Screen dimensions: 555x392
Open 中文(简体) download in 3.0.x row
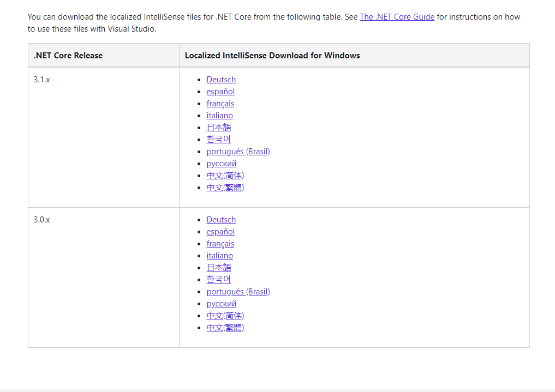pos(225,316)
